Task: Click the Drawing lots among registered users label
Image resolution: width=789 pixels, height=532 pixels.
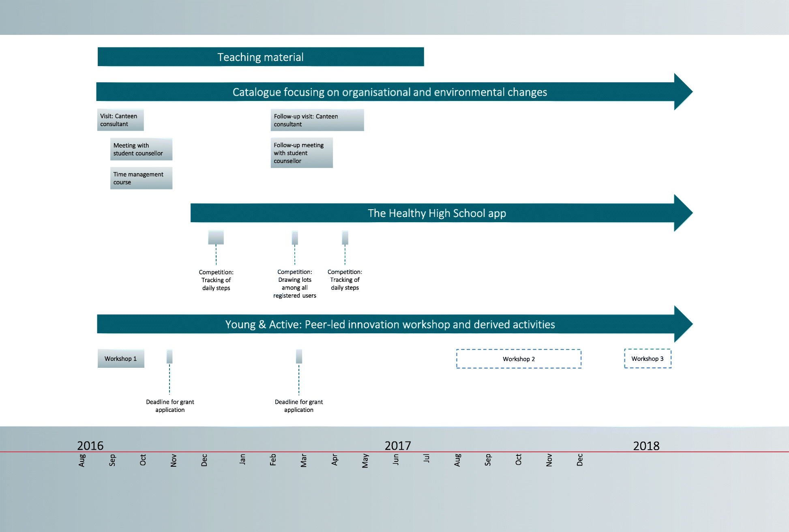Action: coord(295,284)
